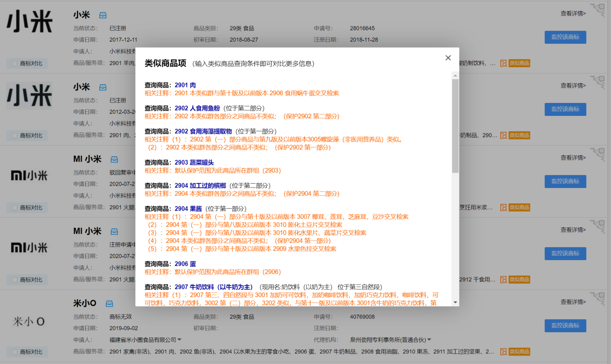Viewport: 611px width, 364px height.
Task: Open the 2902 食用海藻提取物 query item
Action: coord(203,131)
